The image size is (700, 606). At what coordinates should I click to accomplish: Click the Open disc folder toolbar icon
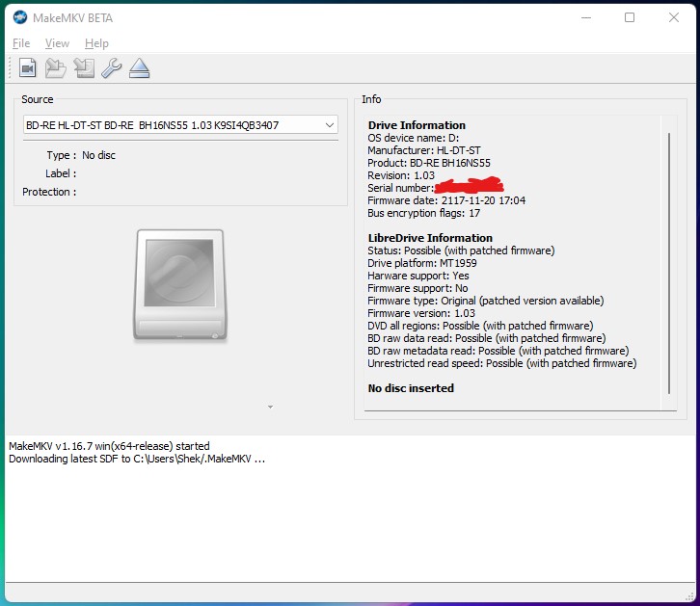[x=56, y=68]
